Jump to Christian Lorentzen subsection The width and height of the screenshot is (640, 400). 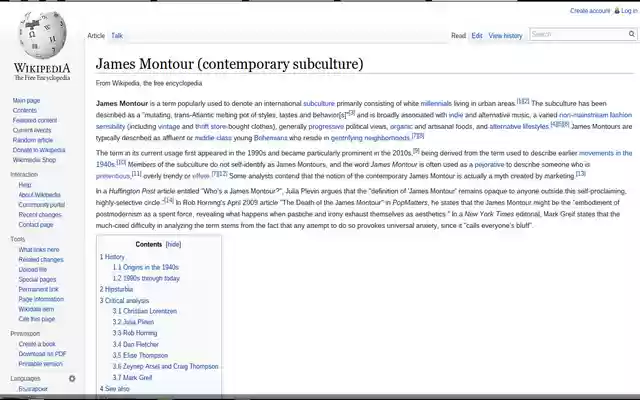point(145,311)
